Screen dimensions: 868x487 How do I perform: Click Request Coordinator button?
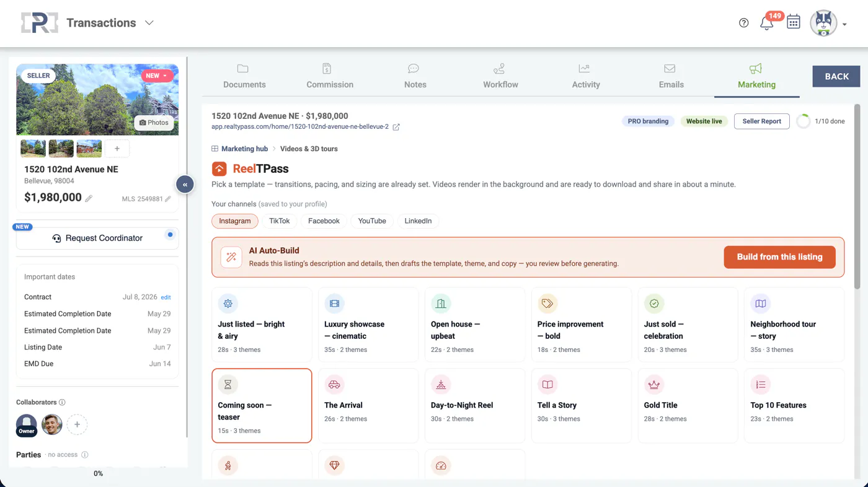pos(97,238)
